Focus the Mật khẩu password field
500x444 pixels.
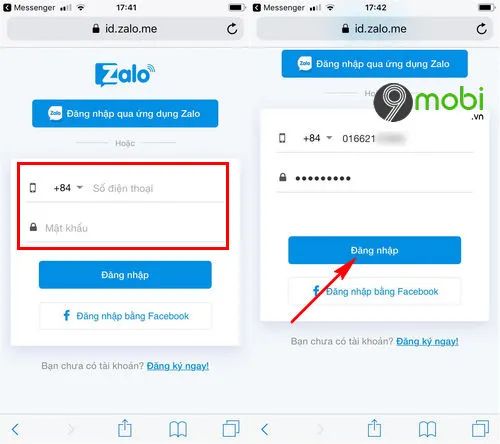tap(127, 228)
